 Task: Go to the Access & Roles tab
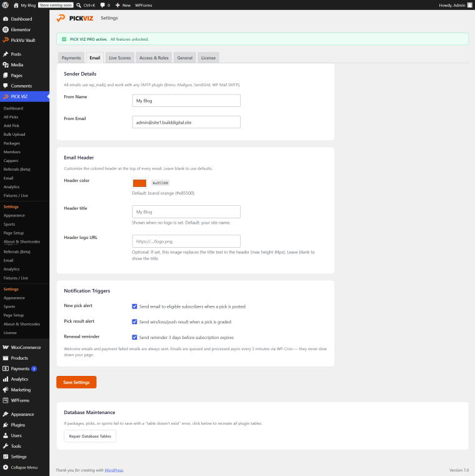[x=154, y=58]
